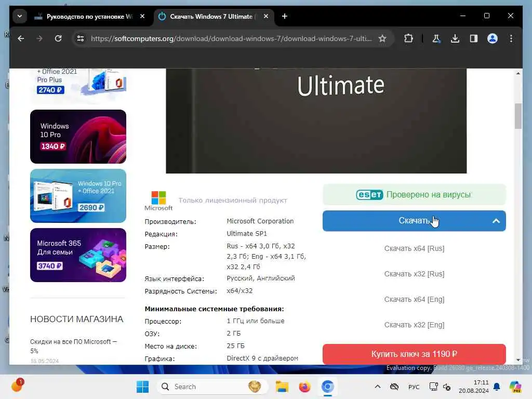Click Минимальные системные требования heading

[x=214, y=309]
